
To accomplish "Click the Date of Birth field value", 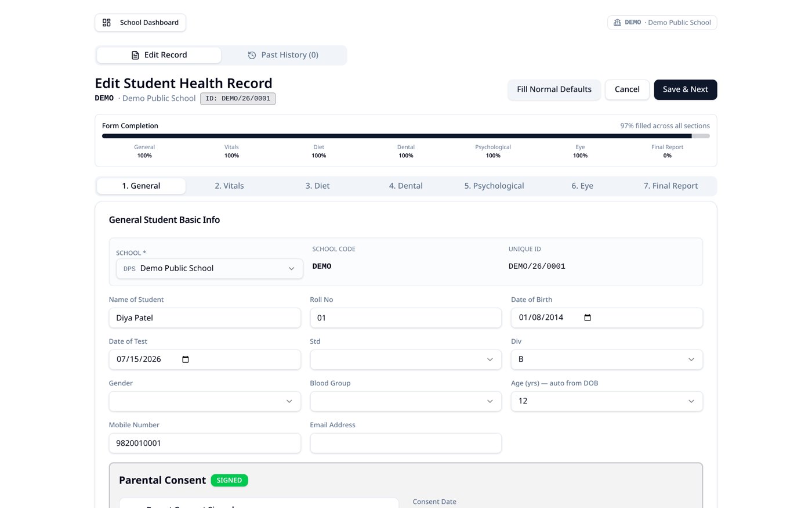I will click(541, 318).
